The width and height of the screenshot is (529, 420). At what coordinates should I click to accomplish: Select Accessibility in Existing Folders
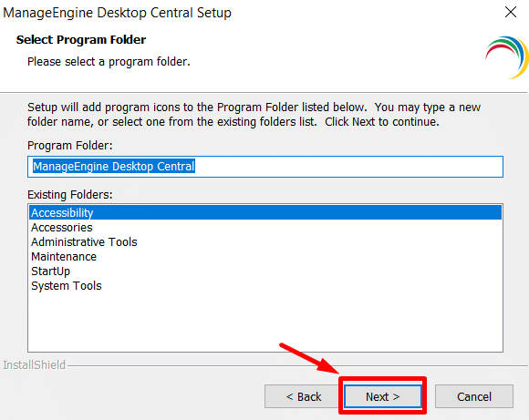265,212
